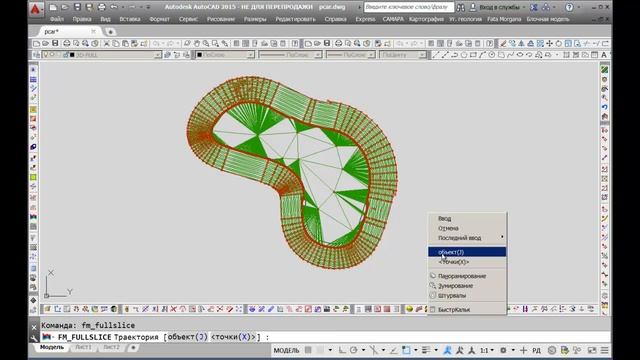Select the Move tool cross-arrows icon

tap(549, 43)
